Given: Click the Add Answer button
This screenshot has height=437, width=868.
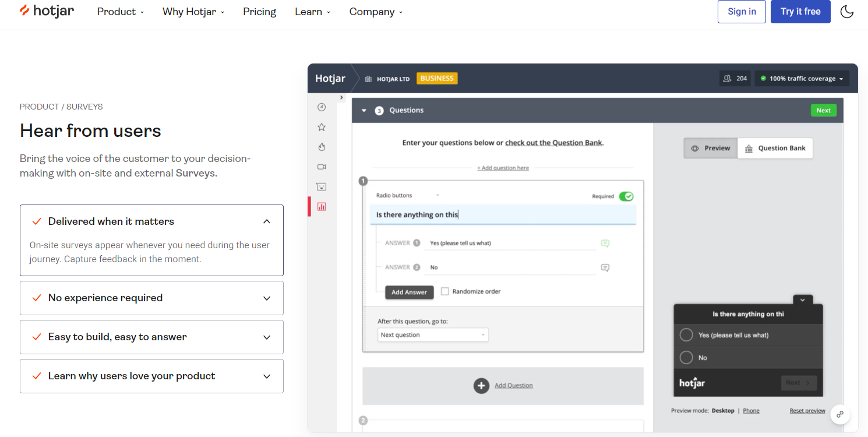Looking at the screenshot, I should tap(409, 292).
